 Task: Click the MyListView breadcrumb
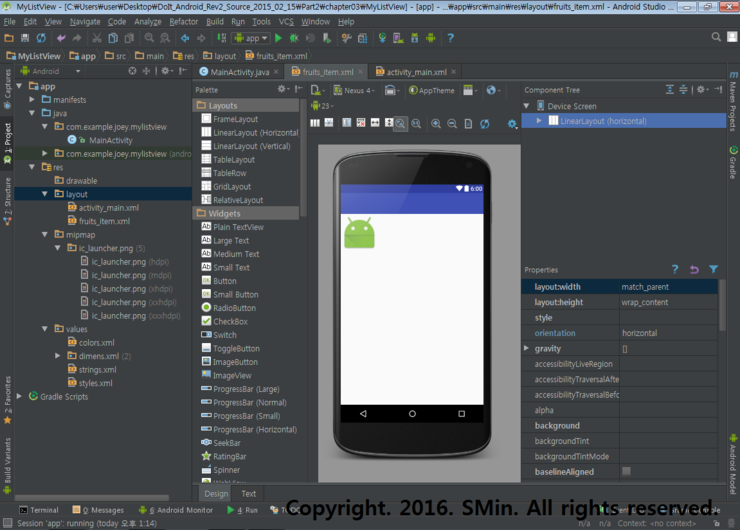[x=34, y=56]
